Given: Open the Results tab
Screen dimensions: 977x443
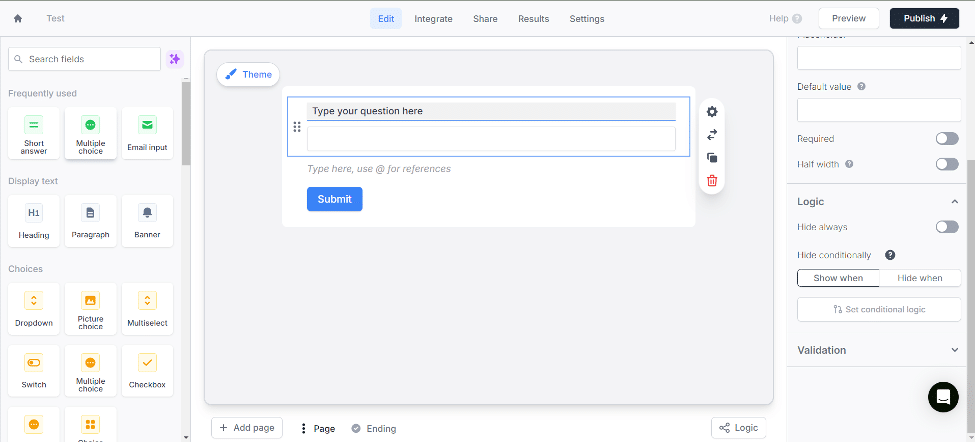Looking at the screenshot, I should pos(533,19).
